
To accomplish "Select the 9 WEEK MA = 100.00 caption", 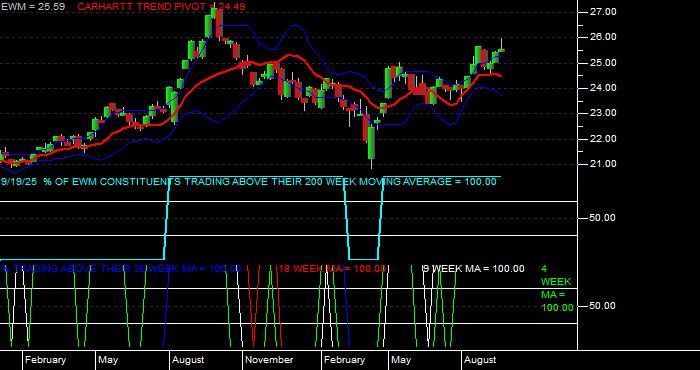I will pos(474,269).
